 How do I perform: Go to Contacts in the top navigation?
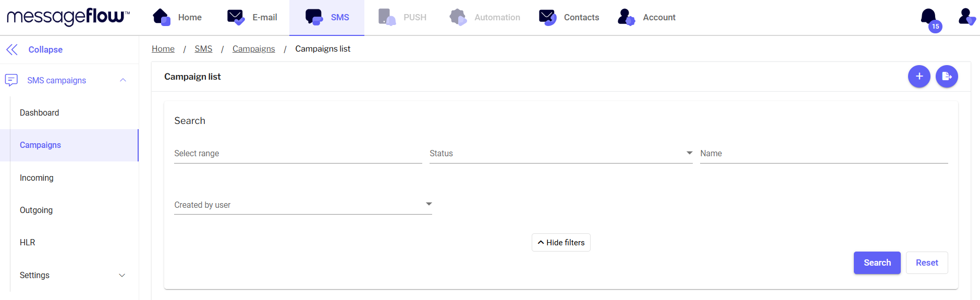pos(569,17)
